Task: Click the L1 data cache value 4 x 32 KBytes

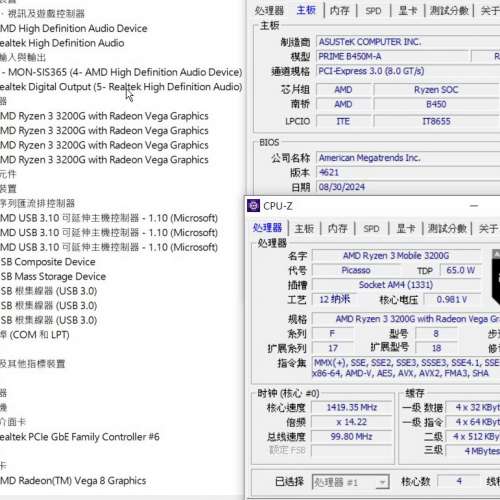Action: [473, 407]
